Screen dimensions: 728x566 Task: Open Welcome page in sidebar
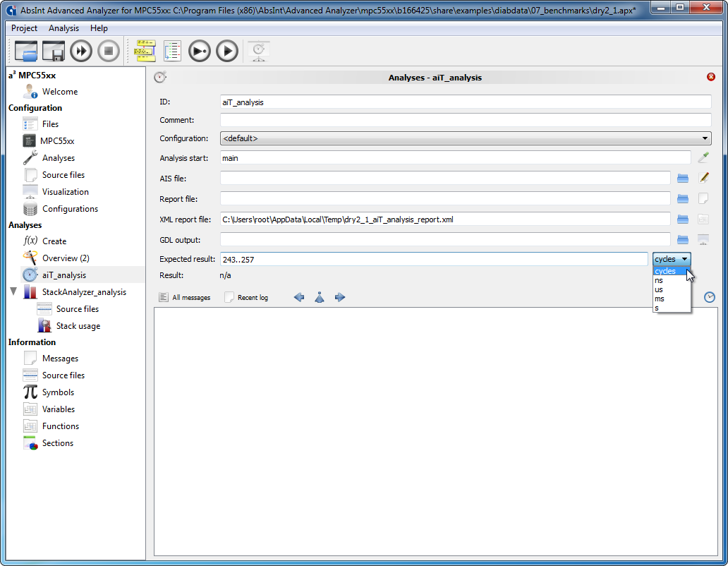click(60, 92)
